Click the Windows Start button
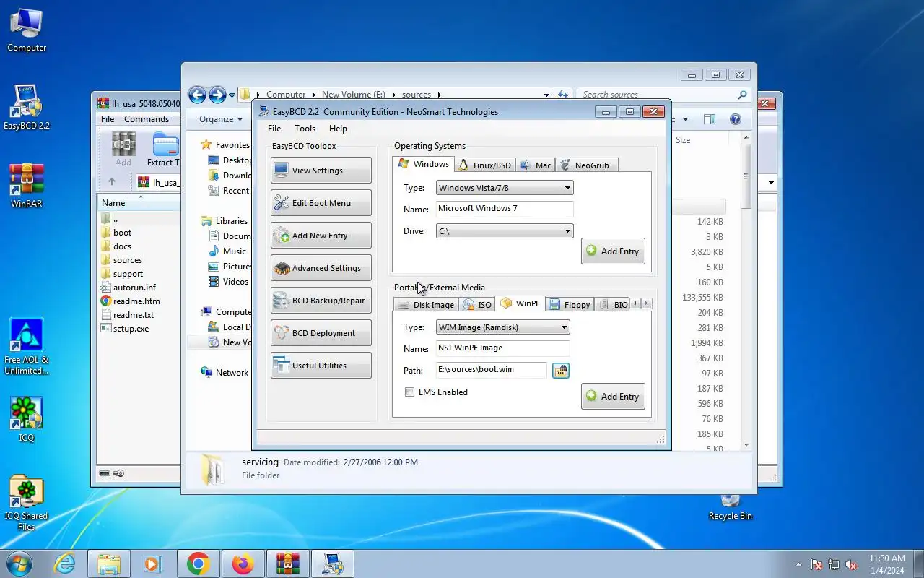Image resolution: width=924 pixels, height=578 pixels. (x=19, y=564)
